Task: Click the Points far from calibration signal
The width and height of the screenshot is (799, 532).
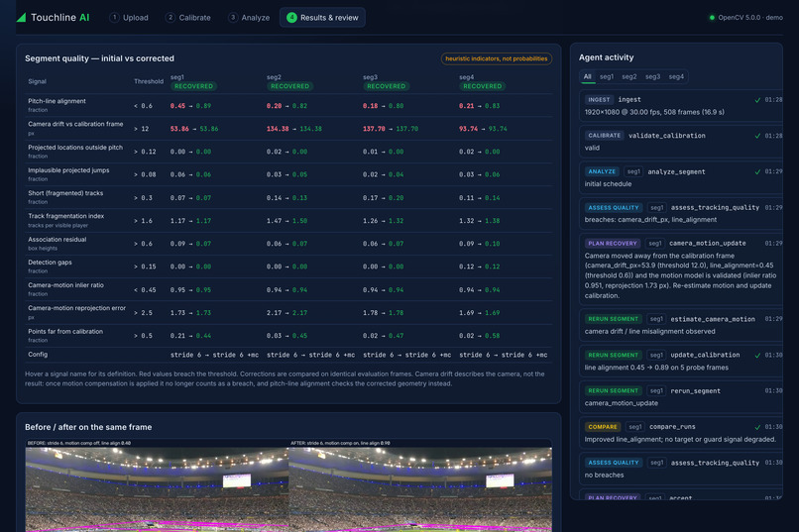Action: pyautogui.click(x=65, y=332)
